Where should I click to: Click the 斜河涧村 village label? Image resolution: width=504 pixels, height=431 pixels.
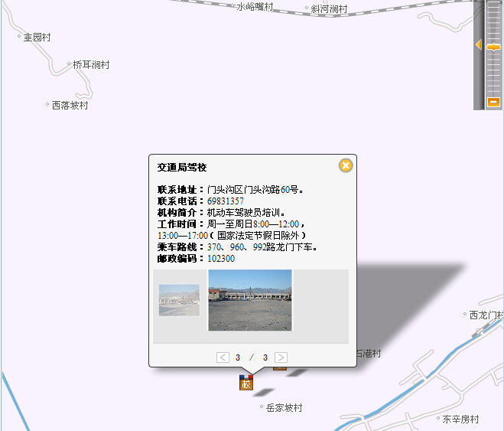tap(329, 8)
